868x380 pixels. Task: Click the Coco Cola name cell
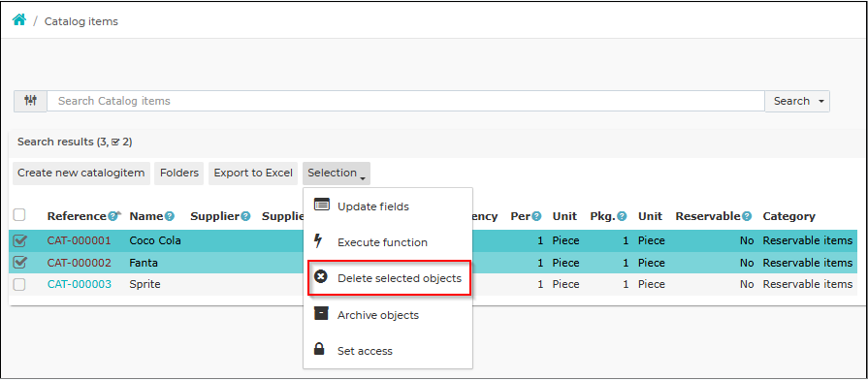155,240
